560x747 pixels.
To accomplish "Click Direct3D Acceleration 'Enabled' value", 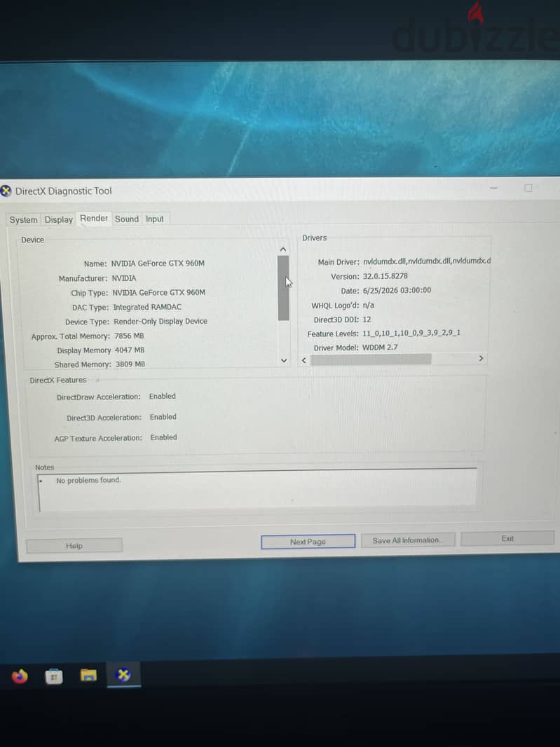I will point(163,417).
